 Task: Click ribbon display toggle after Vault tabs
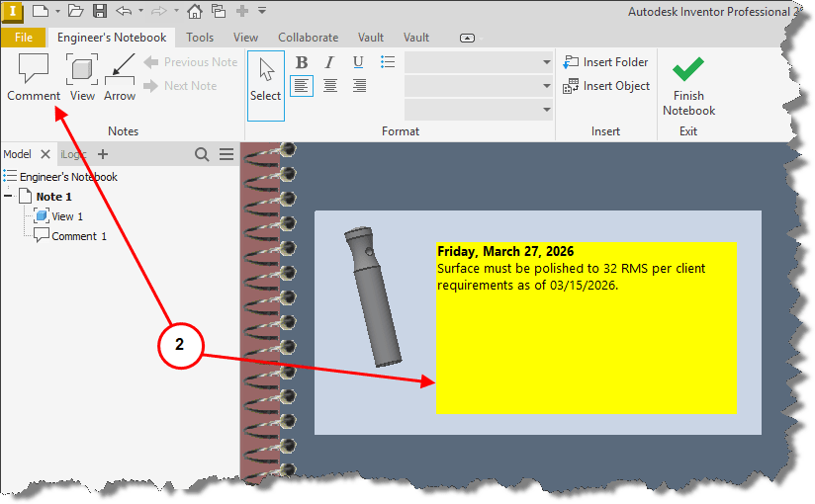click(x=467, y=38)
